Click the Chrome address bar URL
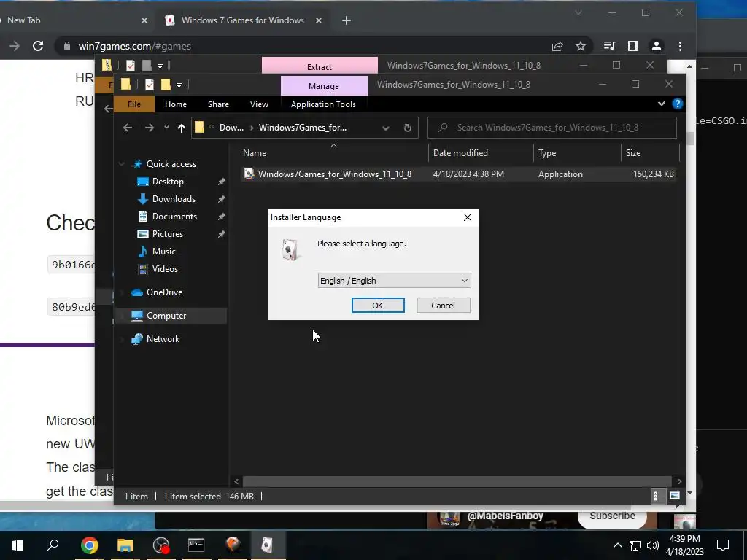Screen dimensions: 747x560 coord(134,46)
